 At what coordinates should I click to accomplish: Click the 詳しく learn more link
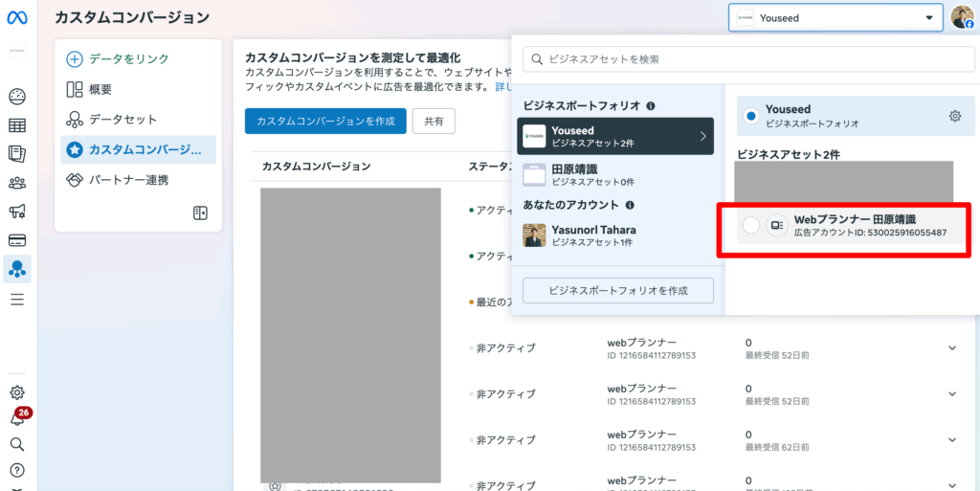coord(503,86)
